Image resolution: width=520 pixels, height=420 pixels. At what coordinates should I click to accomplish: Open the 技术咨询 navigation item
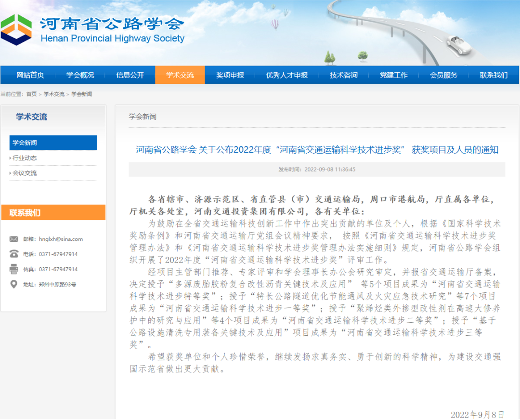(x=344, y=75)
